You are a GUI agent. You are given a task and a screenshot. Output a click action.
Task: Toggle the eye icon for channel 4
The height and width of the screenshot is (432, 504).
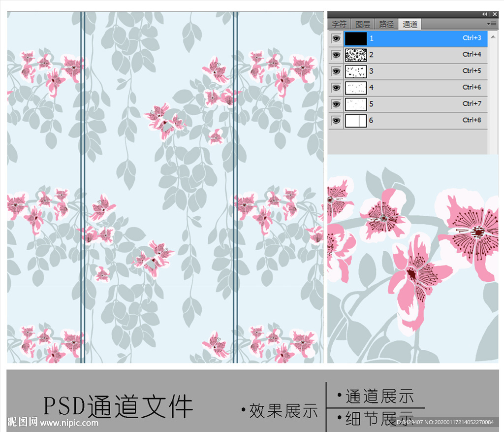336,88
